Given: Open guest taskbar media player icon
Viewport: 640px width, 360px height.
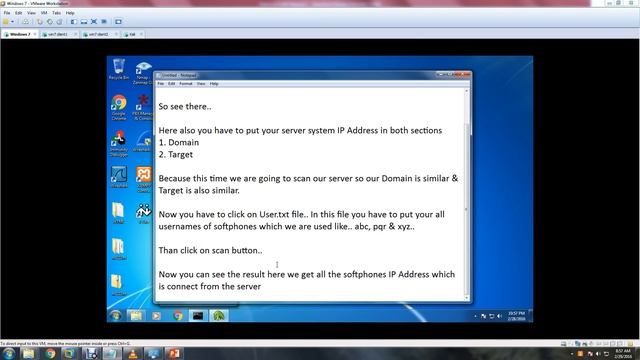Looking at the screenshot, I should click(156, 316).
